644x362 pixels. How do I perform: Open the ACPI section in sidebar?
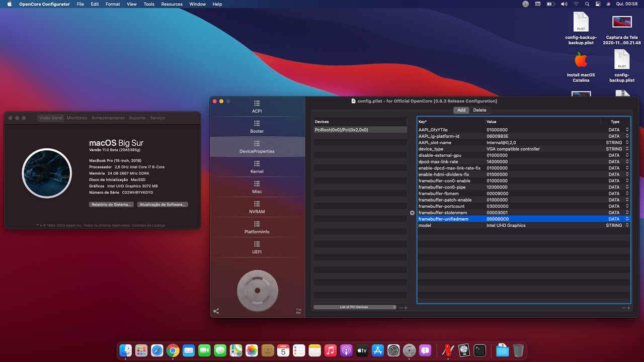point(257,107)
